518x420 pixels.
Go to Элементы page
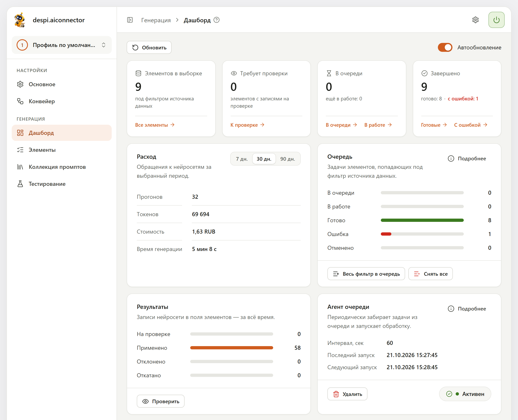62,150
